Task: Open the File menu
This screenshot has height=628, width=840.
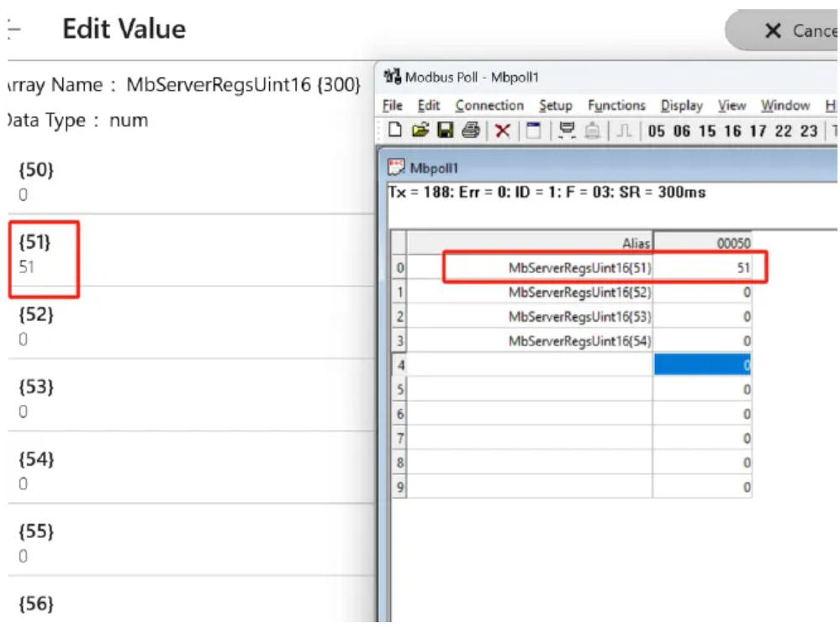Action: (392, 105)
